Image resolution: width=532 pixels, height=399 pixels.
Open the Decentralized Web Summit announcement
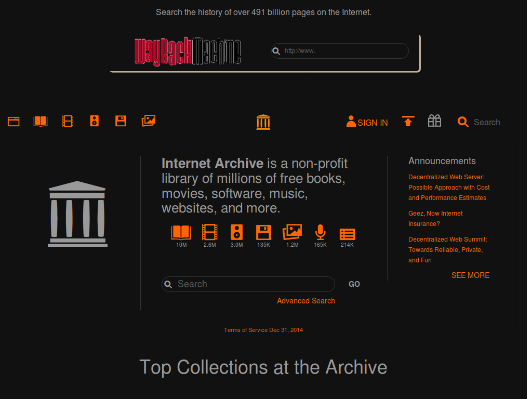(447, 249)
